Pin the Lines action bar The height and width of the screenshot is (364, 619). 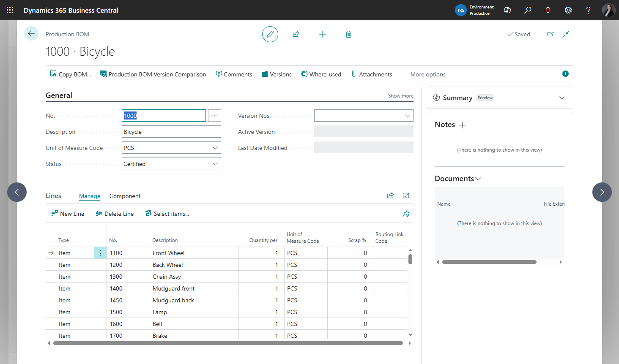coord(406,214)
